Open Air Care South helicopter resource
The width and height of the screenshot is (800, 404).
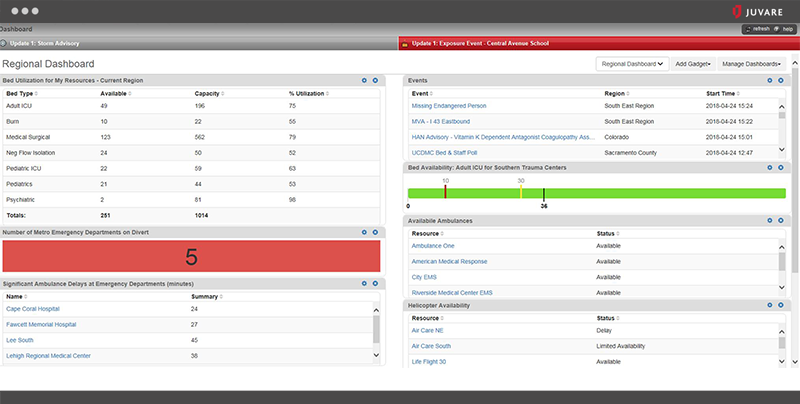[x=431, y=346]
